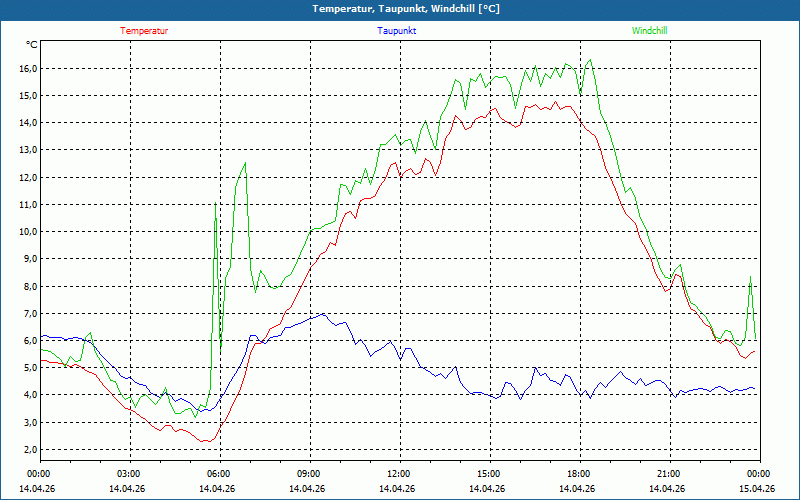Select the 09:00 time axis label
Image resolution: width=800 pixels, height=500 pixels.
[309, 474]
